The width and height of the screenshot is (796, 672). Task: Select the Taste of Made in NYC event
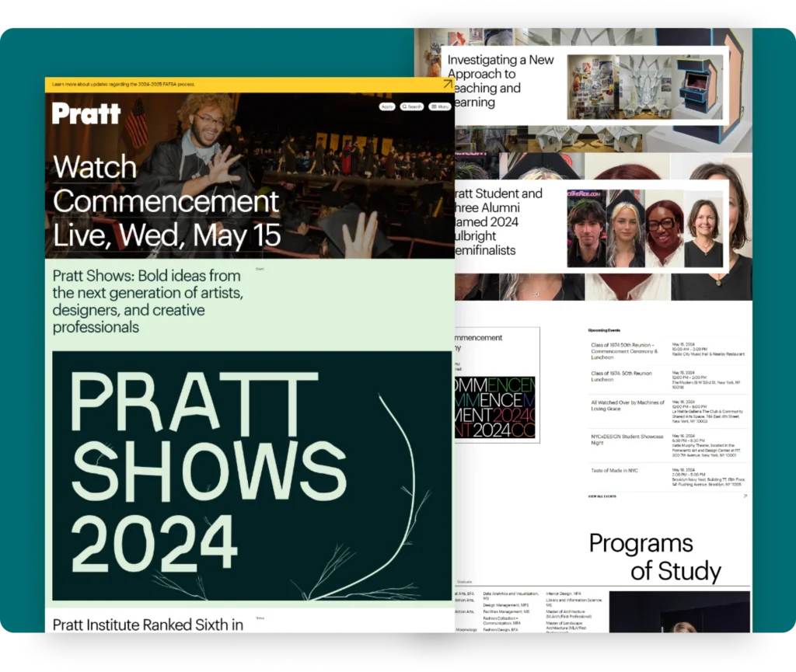pos(614,471)
